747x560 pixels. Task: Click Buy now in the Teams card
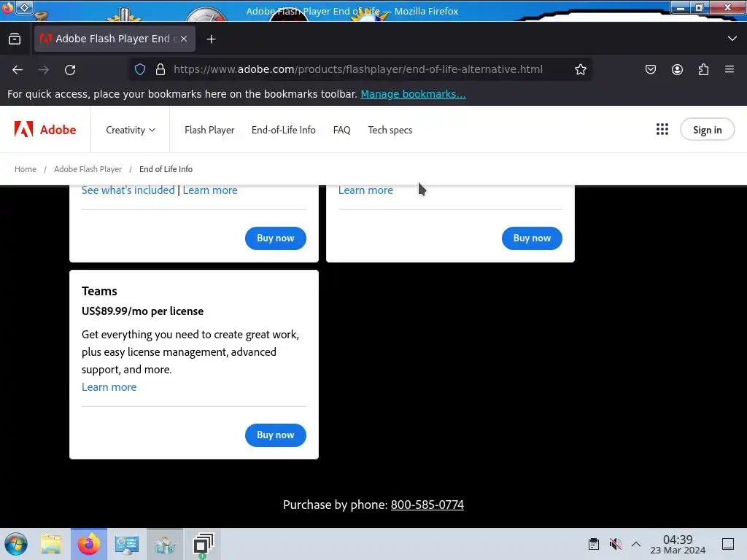pos(275,435)
